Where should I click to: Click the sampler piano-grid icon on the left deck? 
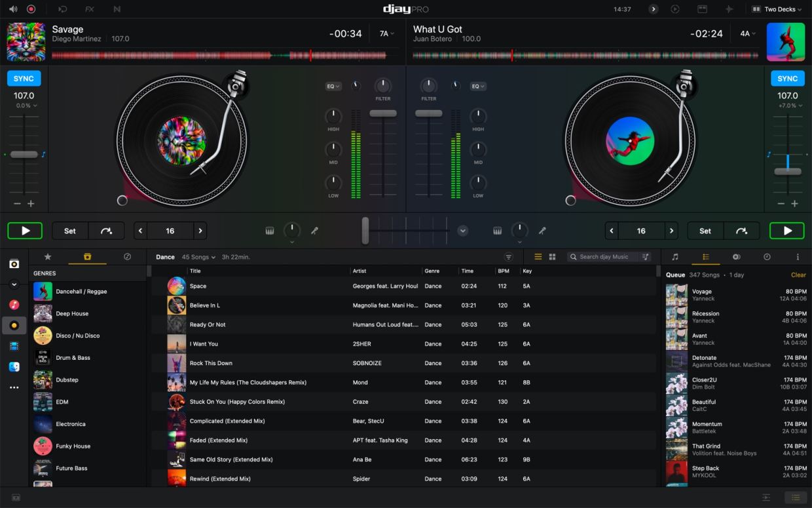pyautogui.click(x=270, y=231)
